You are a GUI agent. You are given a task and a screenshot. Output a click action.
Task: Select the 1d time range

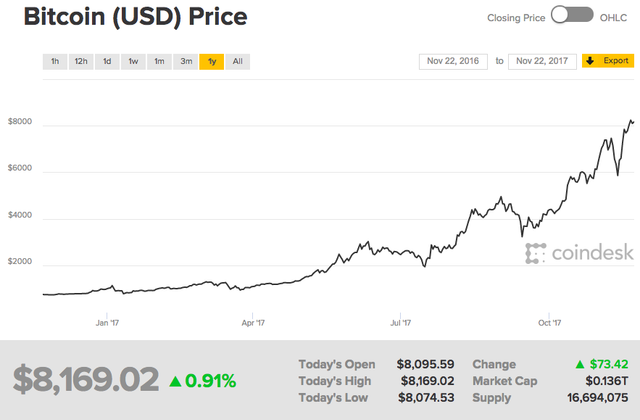[107, 62]
